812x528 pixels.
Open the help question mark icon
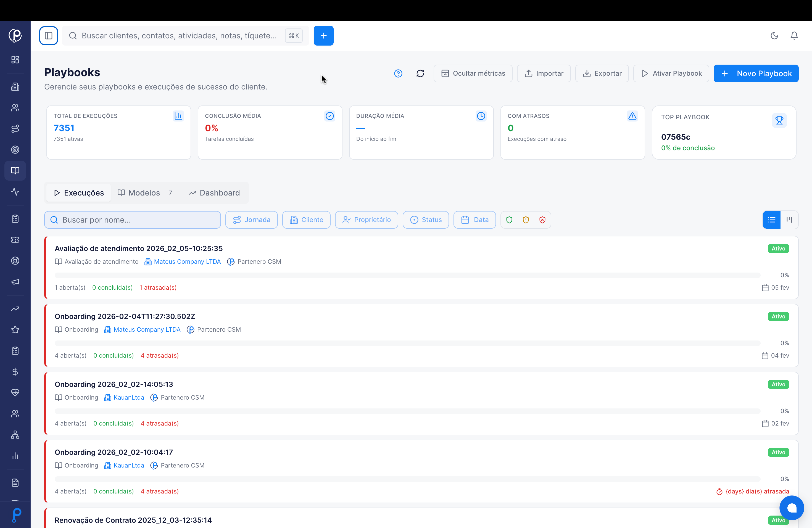tap(398, 73)
